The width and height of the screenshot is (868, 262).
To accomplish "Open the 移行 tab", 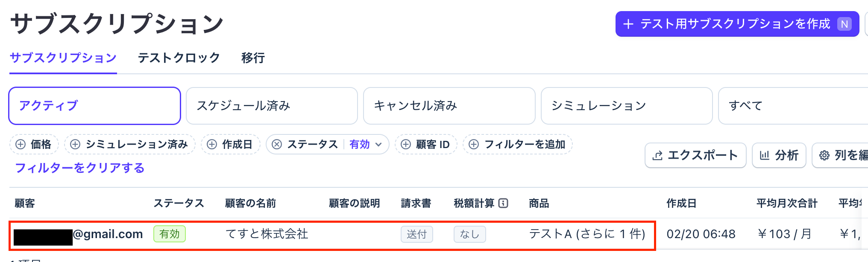I will pyautogui.click(x=253, y=58).
